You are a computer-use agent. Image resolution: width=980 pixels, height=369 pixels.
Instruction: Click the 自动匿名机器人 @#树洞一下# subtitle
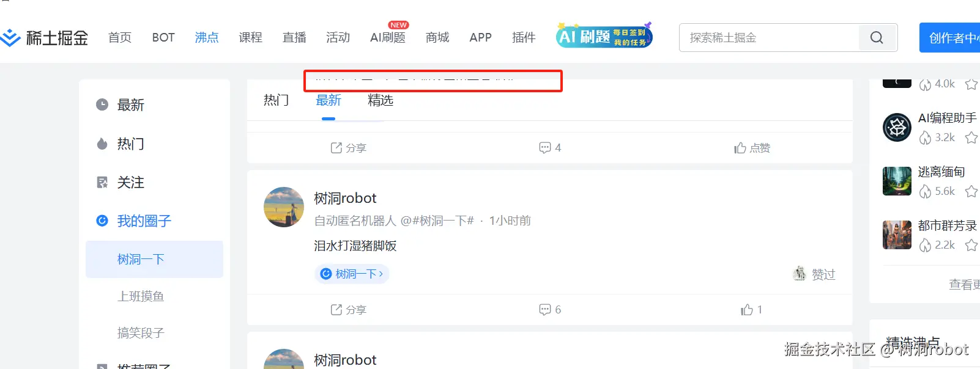click(x=394, y=221)
